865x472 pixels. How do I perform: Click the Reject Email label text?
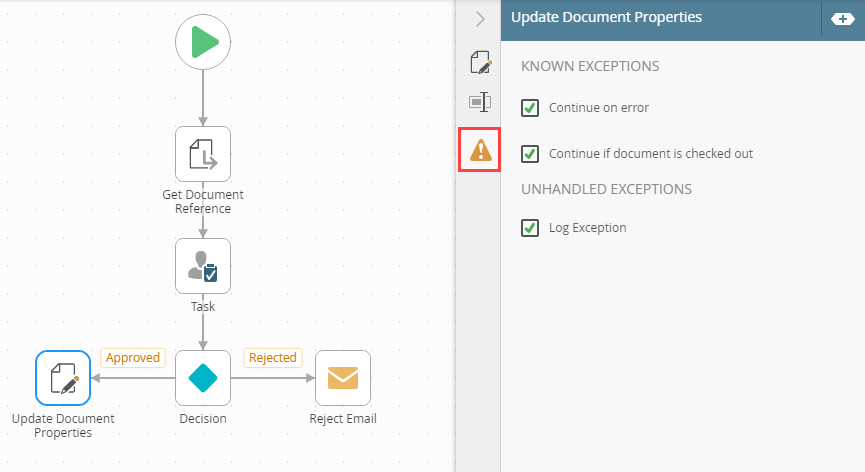(343, 419)
